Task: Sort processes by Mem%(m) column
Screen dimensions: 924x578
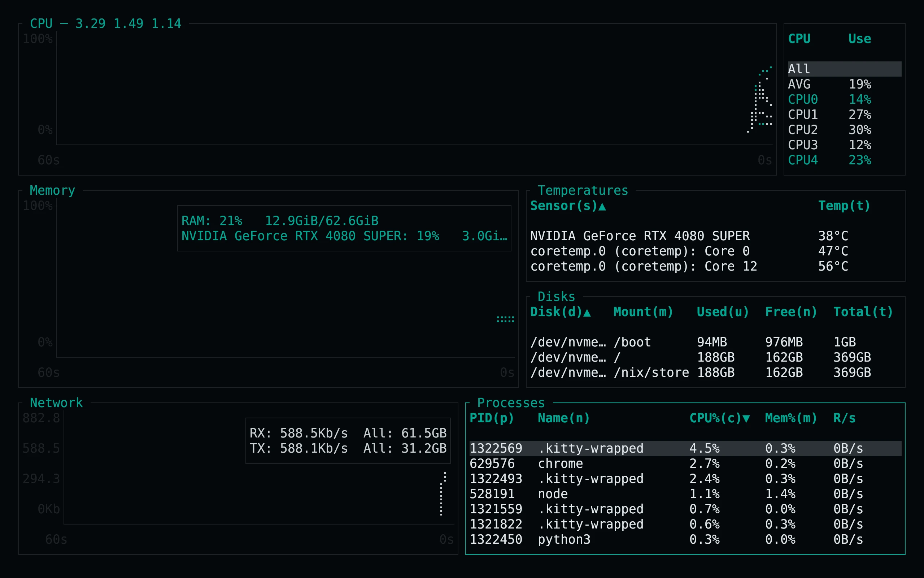Action: [791, 418]
